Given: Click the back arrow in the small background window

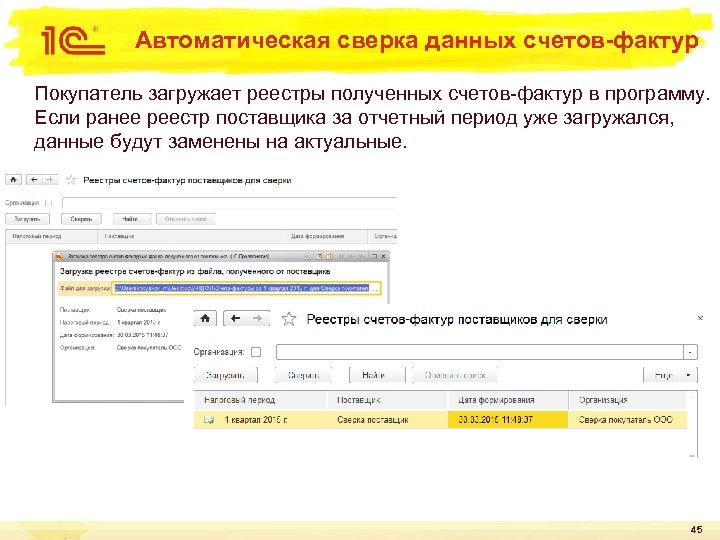Looking at the screenshot, I should (x=34, y=180).
